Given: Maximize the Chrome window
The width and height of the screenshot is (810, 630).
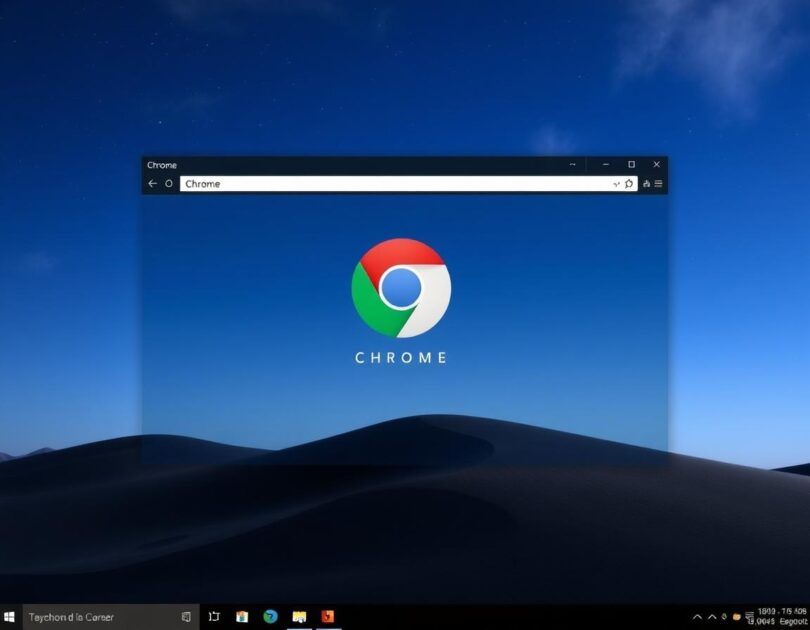Looking at the screenshot, I should tap(631, 164).
